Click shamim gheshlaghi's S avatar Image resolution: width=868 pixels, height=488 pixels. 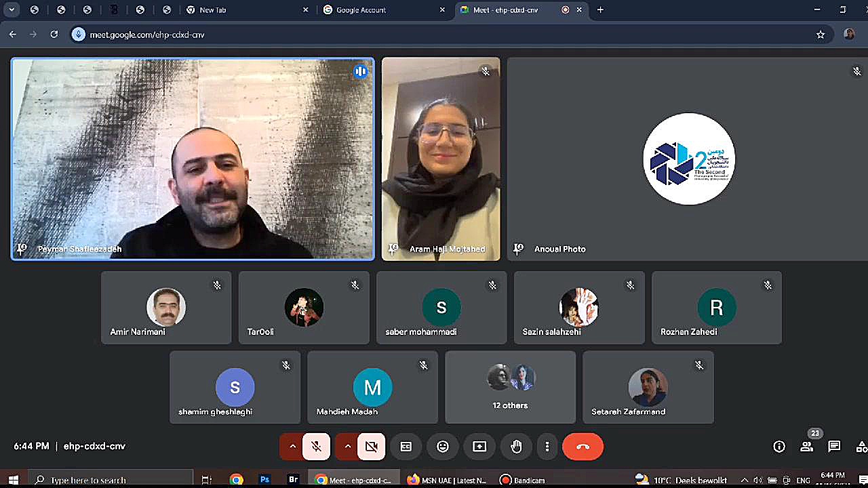click(x=235, y=387)
